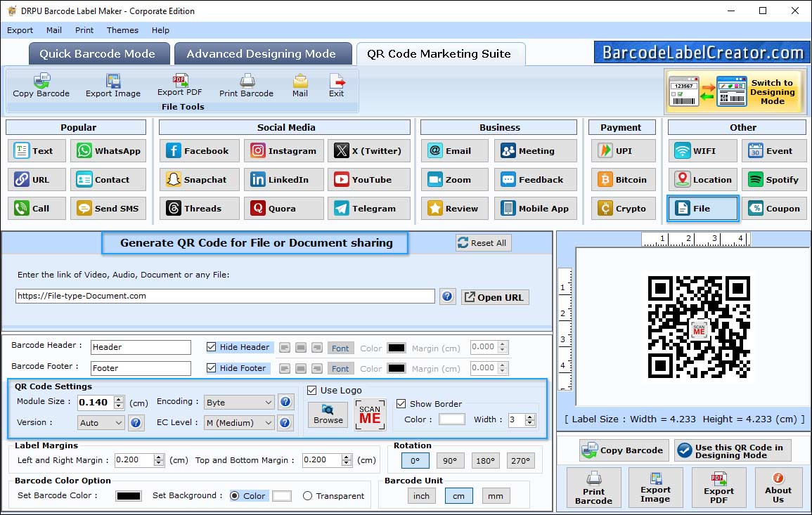This screenshot has height=515, width=812.
Task: Increase Module Size with stepper
Action: coord(119,399)
